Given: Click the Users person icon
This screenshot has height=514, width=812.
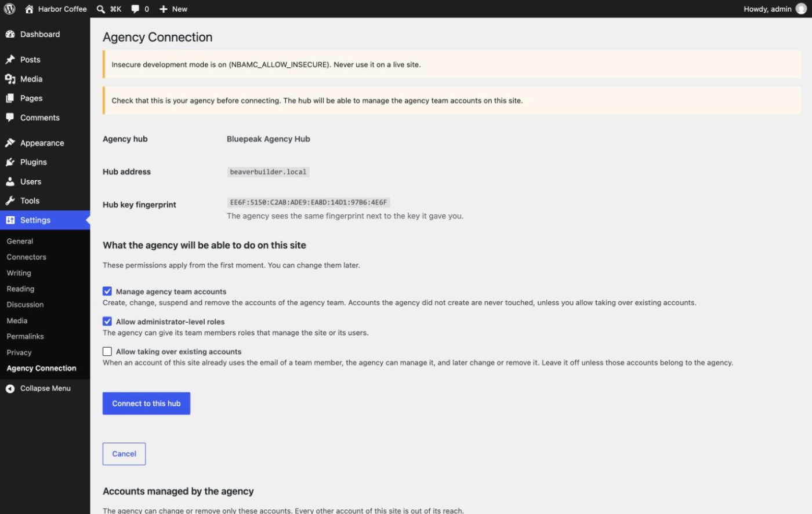Looking at the screenshot, I should (10, 181).
